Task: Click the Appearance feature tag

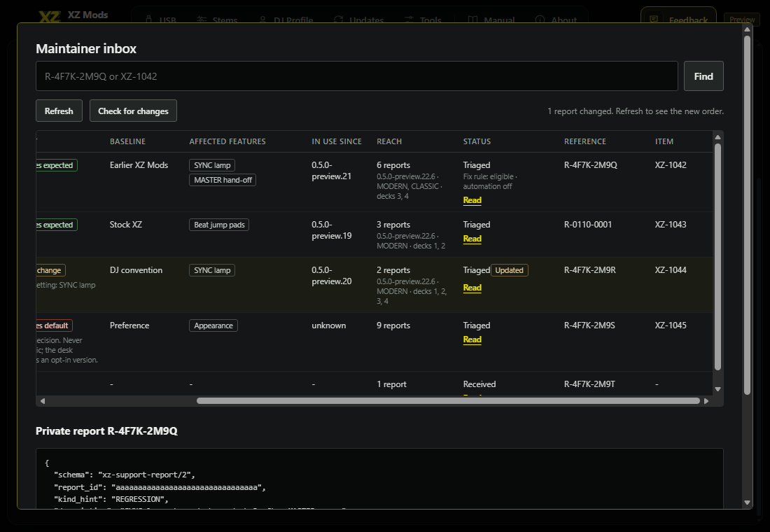Action: point(213,325)
